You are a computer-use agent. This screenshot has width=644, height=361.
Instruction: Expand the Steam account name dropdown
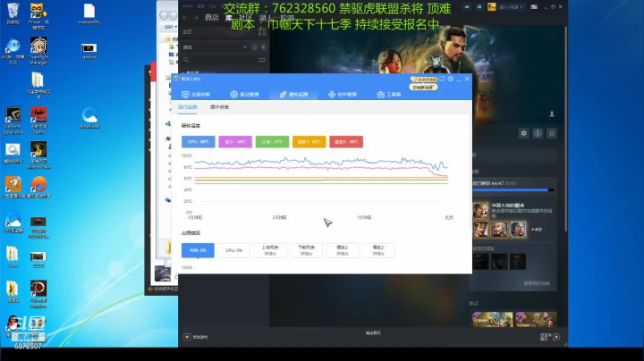tap(509, 7)
